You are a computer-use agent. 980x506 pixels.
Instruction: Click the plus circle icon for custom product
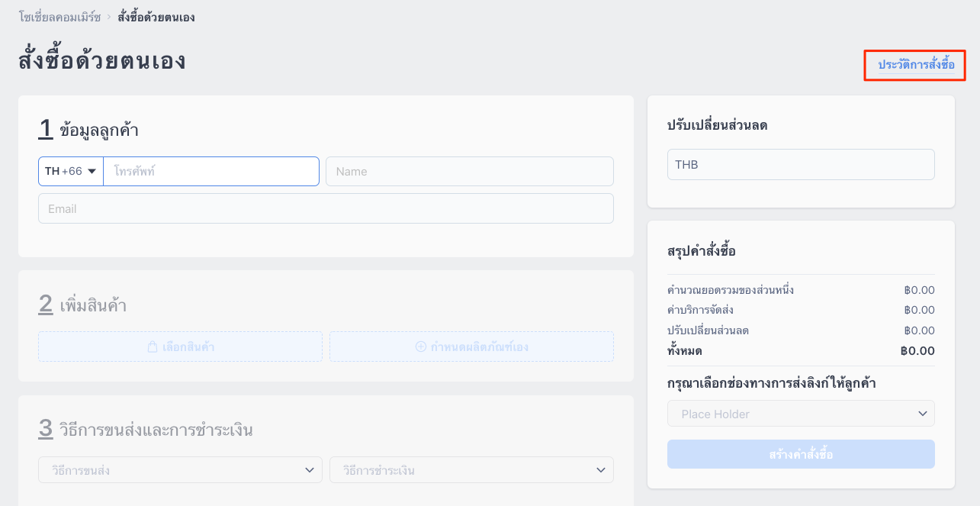tap(420, 346)
